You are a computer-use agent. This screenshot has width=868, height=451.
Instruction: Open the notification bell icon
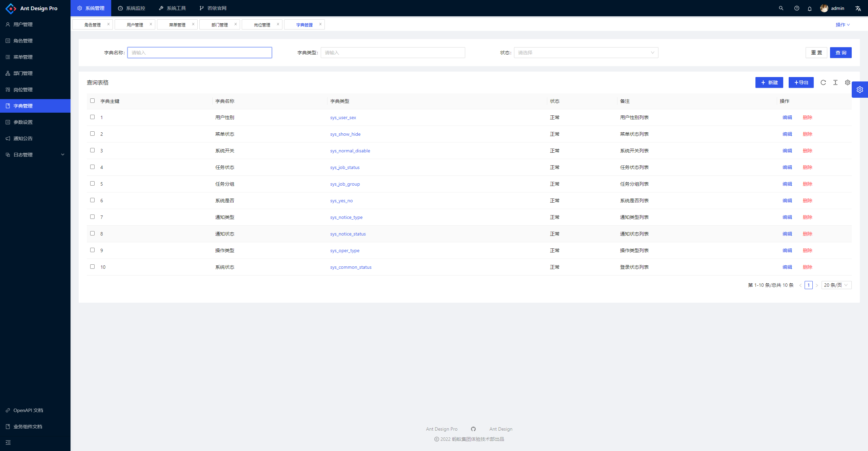(810, 8)
